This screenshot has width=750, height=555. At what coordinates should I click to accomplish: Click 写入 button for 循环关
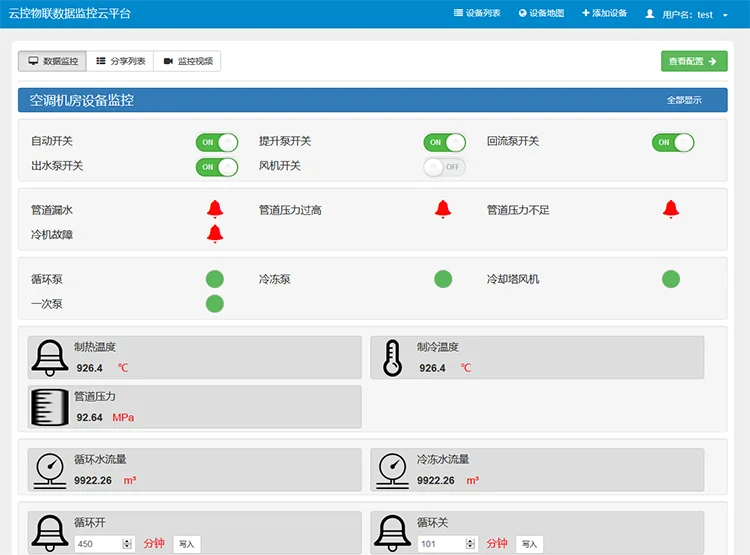pyautogui.click(x=529, y=544)
